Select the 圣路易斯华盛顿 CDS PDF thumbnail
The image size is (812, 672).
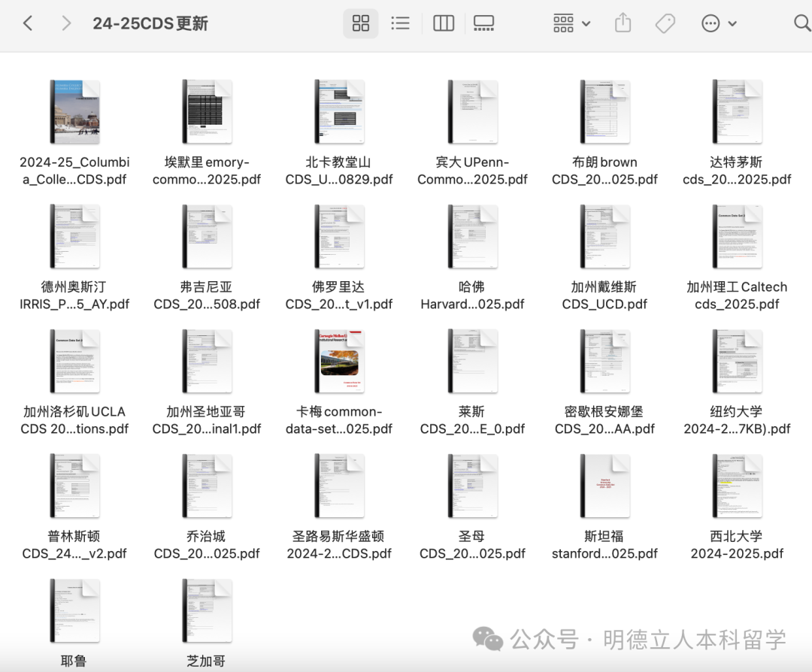click(x=339, y=486)
